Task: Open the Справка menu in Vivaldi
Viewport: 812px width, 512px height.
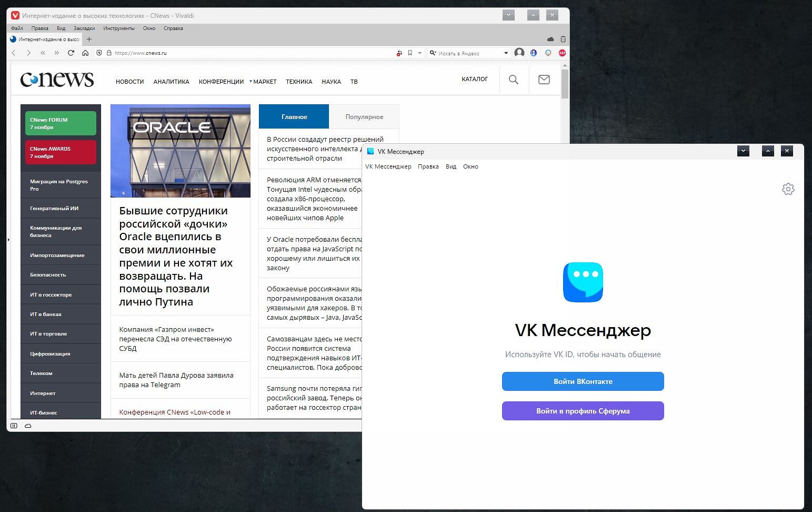Action: click(x=173, y=28)
